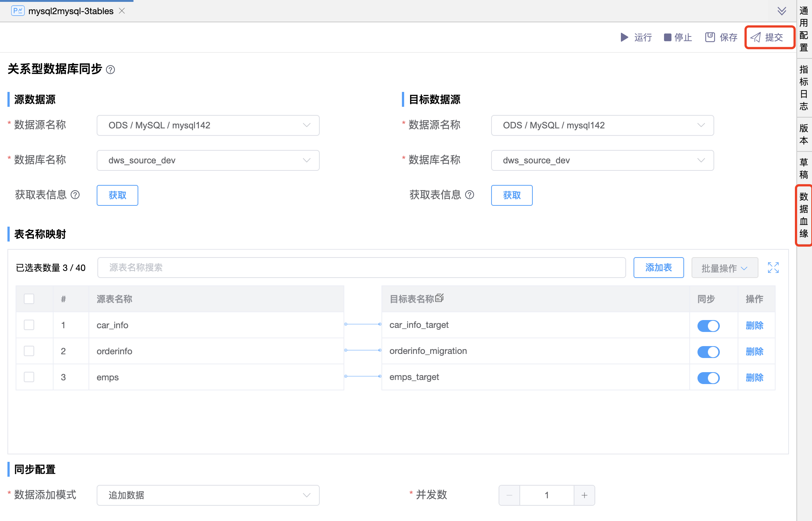Switch to the version side tab
The image size is (812, 521).
[x=804, y=134]
